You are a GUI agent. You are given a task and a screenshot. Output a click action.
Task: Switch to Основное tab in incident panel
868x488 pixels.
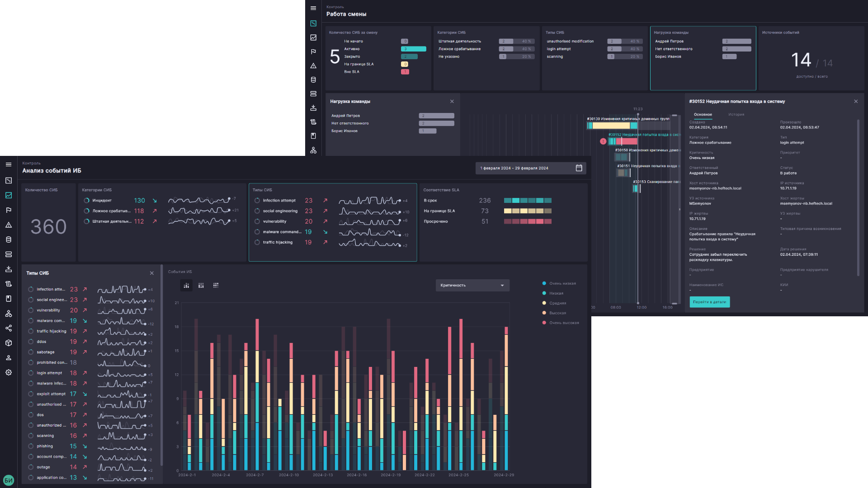pos(703,114)
